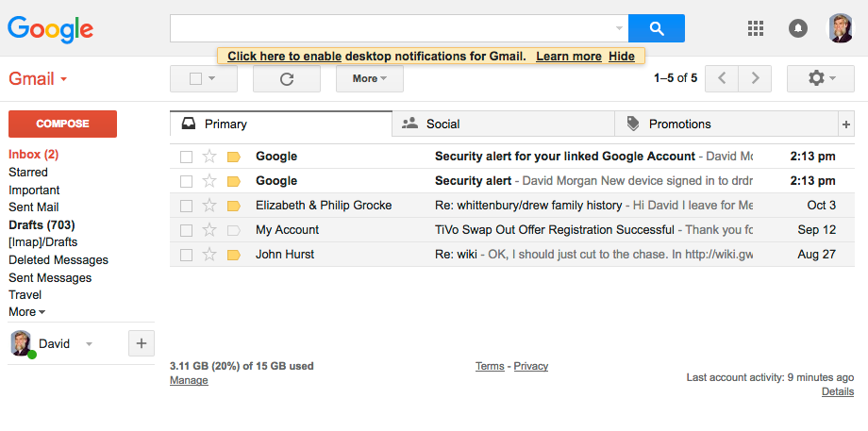Image resolution: width=868 pixels, height=431 pixels.
Task: Mark My Account TiVo email as important
Action: (234, 230)
